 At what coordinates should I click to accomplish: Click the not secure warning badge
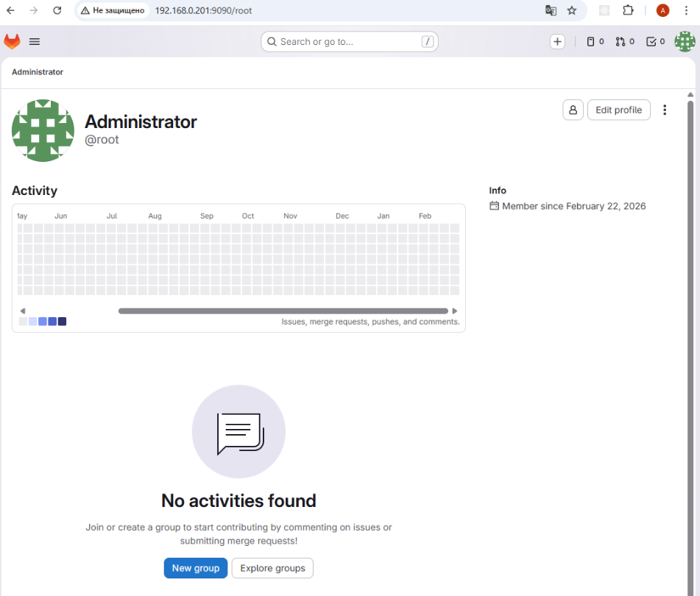coord(113,10)
